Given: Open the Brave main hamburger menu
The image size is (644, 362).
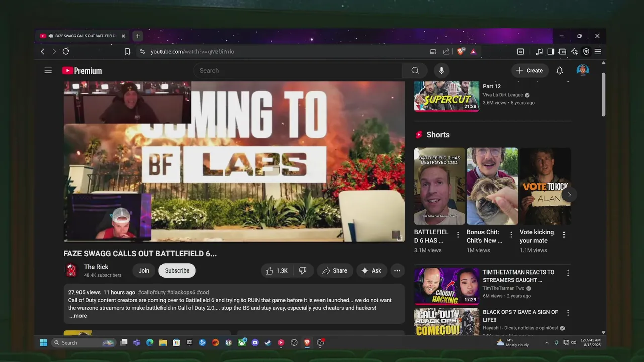Looking at the screenshot, I should tap(598, 51).
